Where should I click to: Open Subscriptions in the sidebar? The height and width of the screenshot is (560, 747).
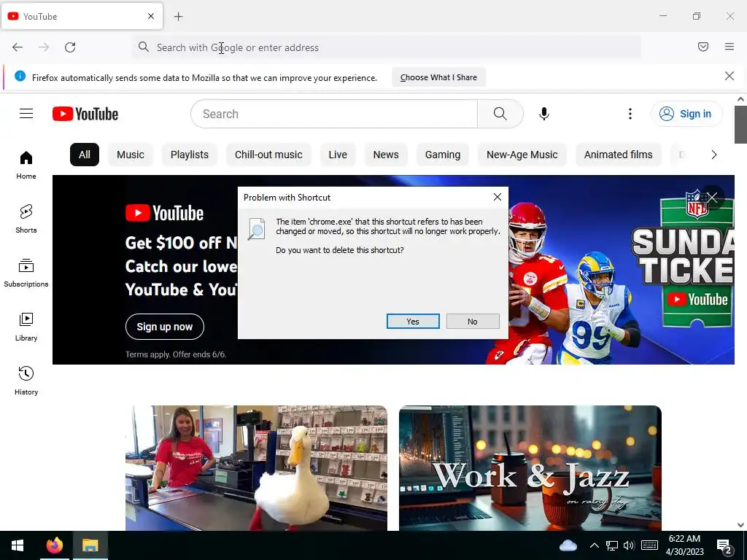[26, 273]
